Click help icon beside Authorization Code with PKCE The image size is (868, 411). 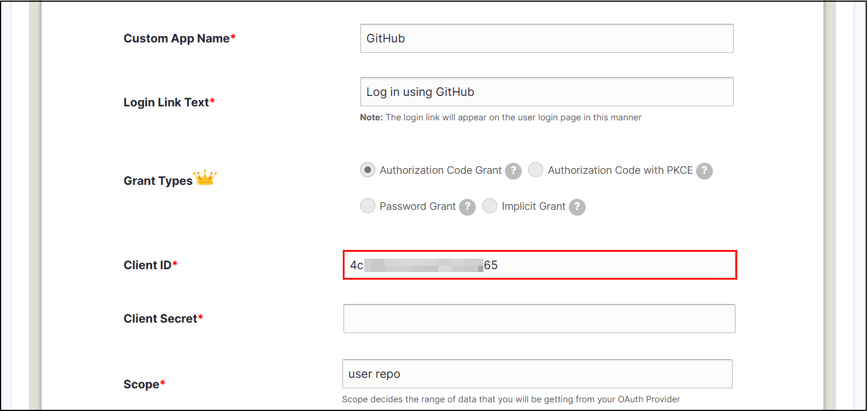coord(704,171)
